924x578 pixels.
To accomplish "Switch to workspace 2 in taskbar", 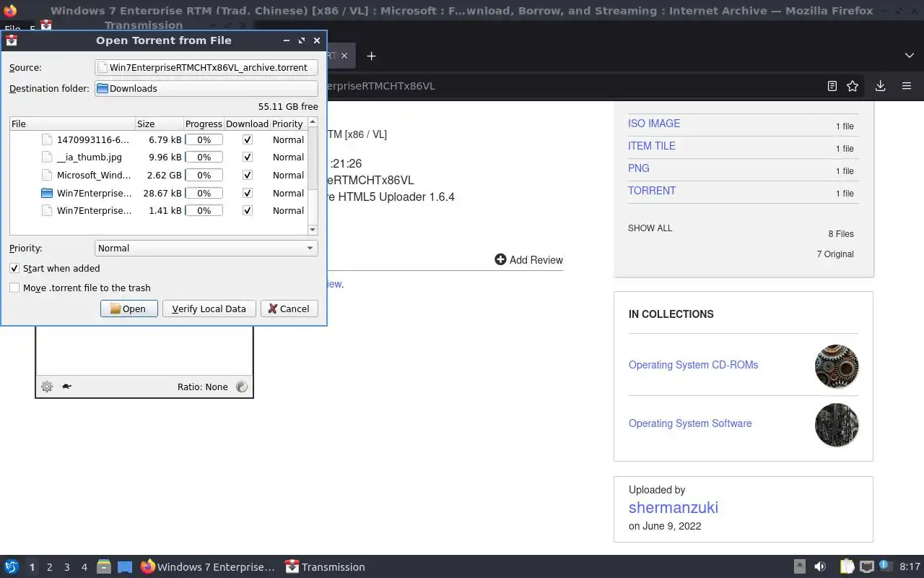I will (49, 567).
